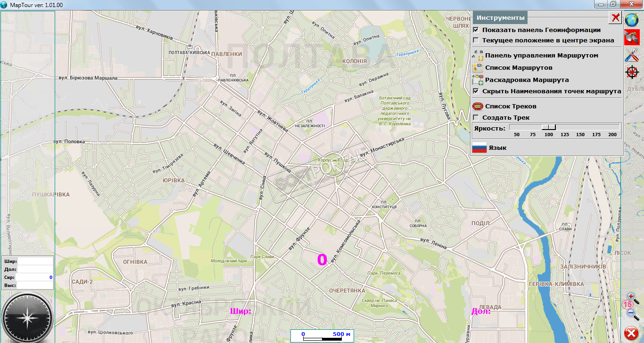Open Раскадровка Маршрута
Screen dimensions: 644x343
point(527,80)
